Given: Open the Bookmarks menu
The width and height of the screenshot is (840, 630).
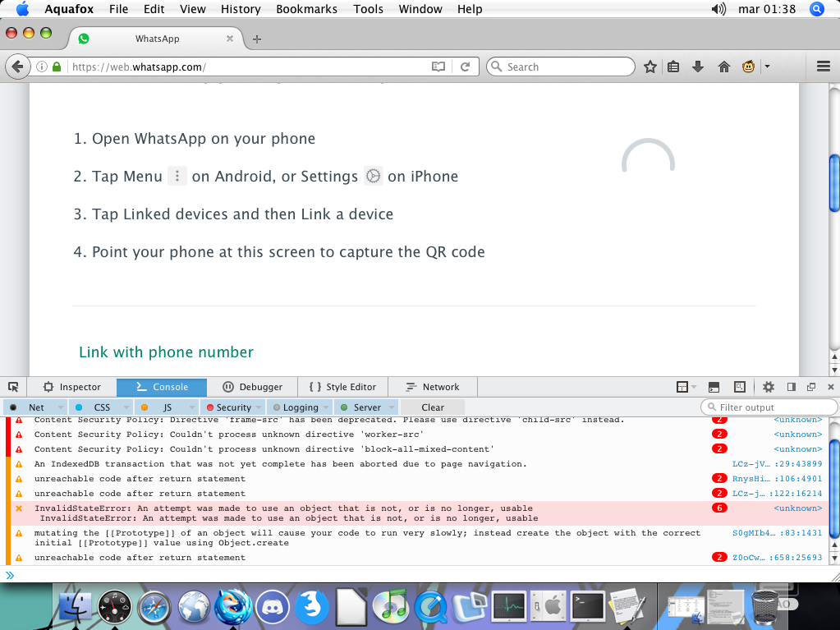Looking at the screenshot, I should click(x=306, y=9).
